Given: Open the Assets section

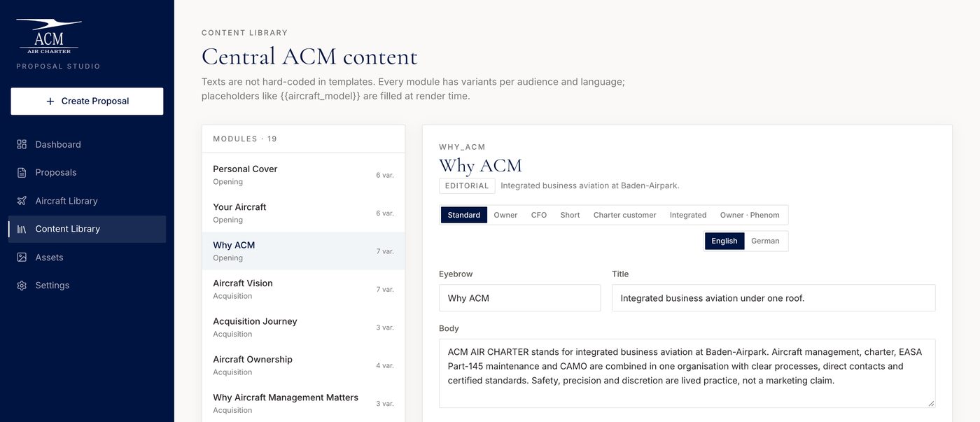Looking at the screenshot, I should coord(87,258).
